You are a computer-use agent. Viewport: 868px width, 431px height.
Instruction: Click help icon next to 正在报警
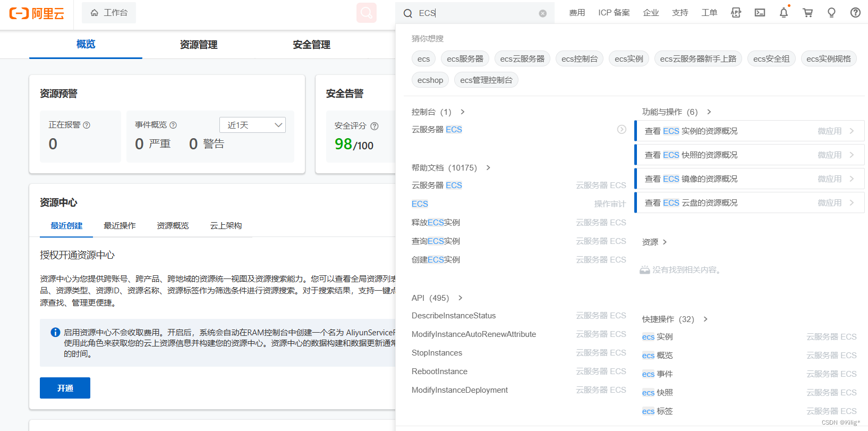tap(87, 125)
